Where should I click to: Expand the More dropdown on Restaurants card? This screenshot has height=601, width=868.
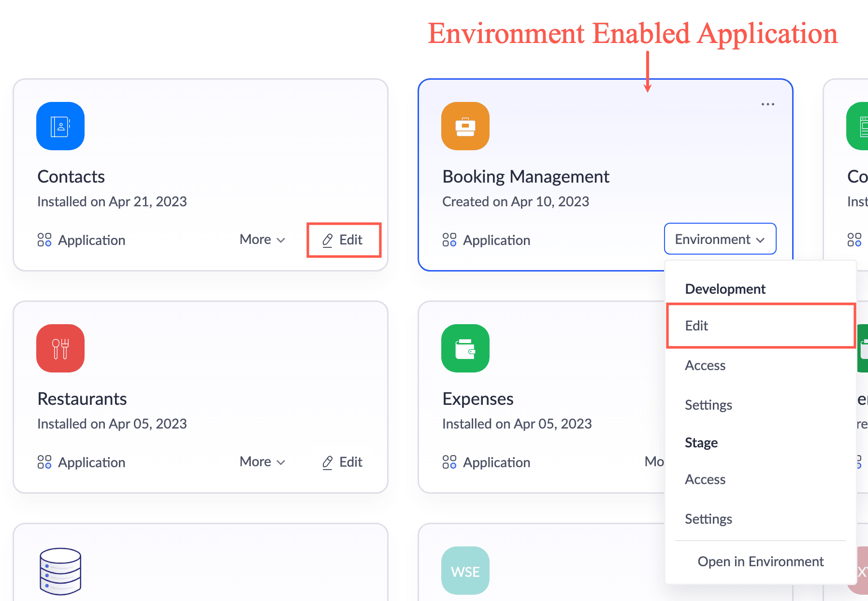coord(262,462)
